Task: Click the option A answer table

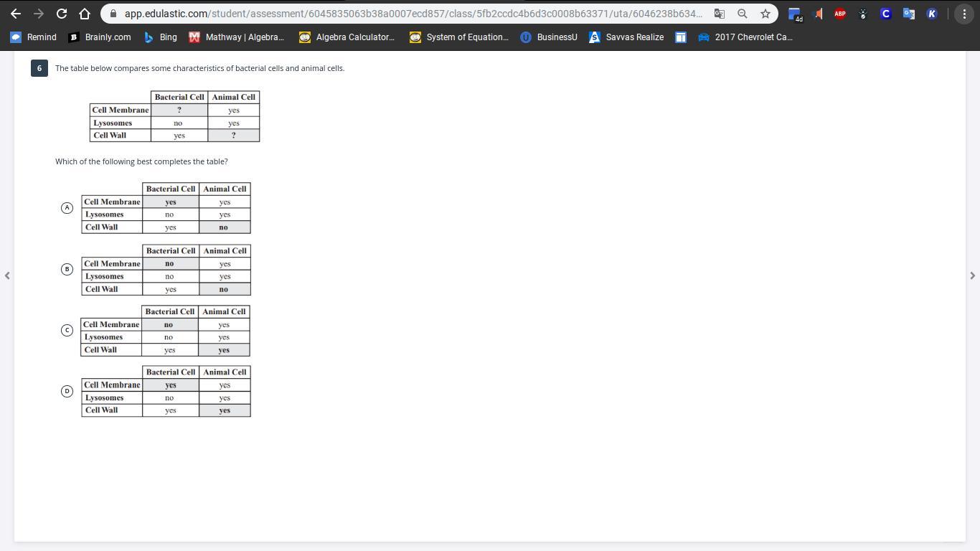Action: coord(166,208)
